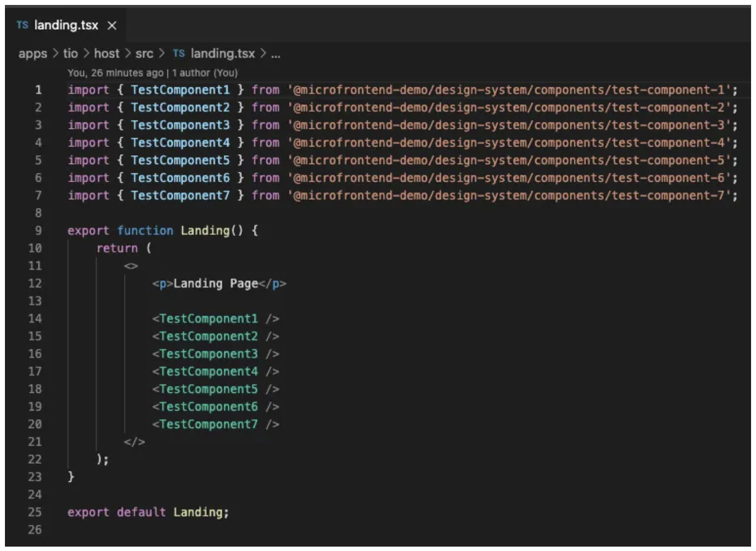
Task: Click the <TestComponent2 /> JSX tag
Action: click(216, 336)
